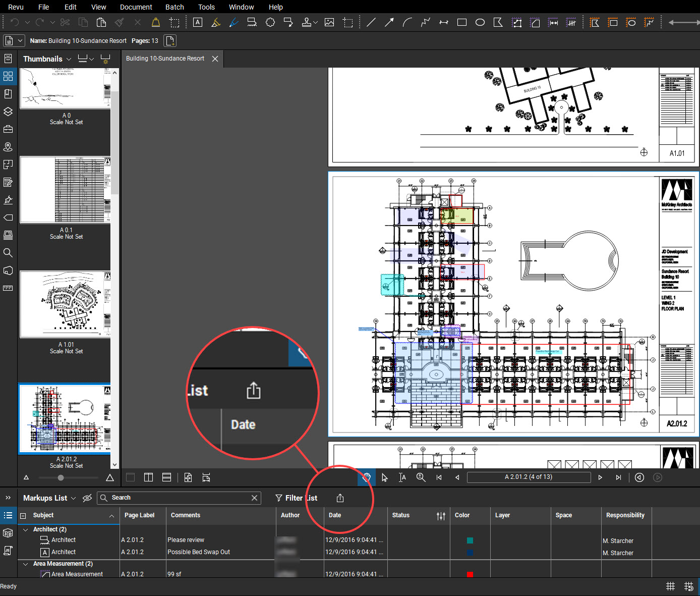Click the Export markups list icon
The width and height of the screenshot is (700, 596).
pos(340,498)
